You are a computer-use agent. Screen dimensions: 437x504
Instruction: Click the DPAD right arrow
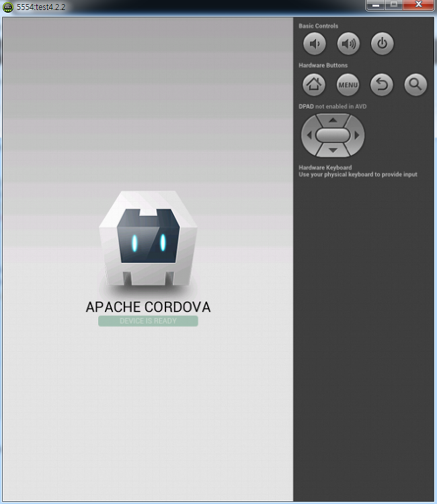pos(357,135)
